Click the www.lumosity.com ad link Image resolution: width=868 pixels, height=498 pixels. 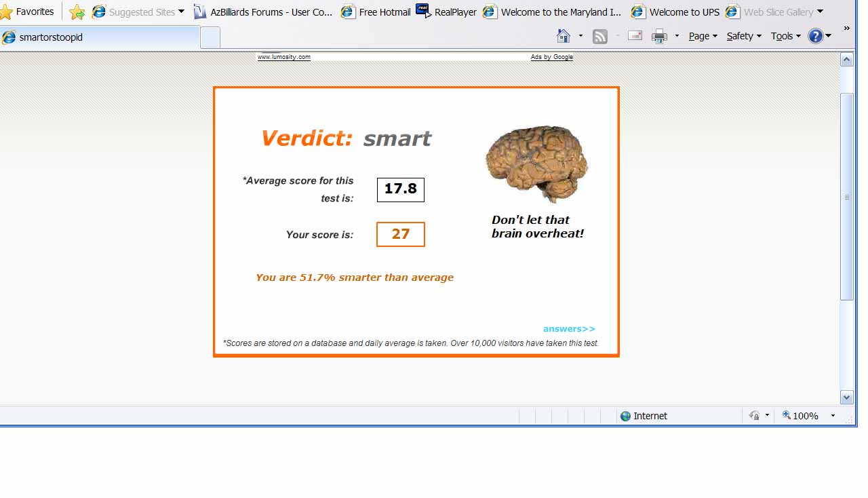283,57
